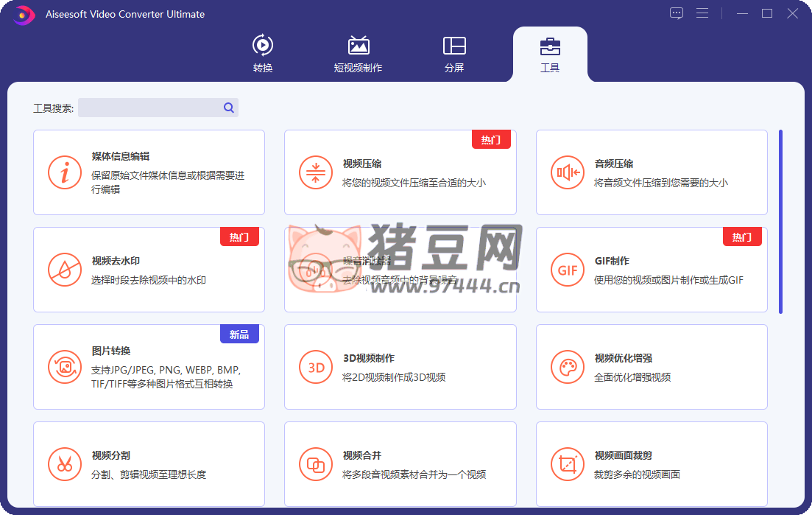Open the 视频去水印 watermark remover icon

pyautogui.click(x=65, y=270)
